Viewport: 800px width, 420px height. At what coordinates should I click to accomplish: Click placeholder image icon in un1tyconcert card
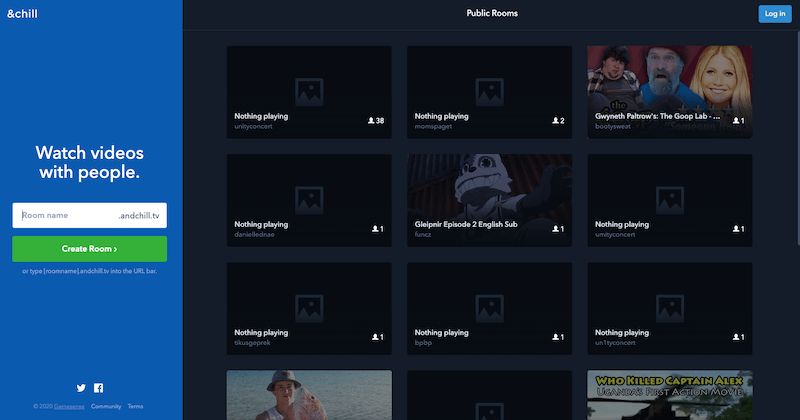[x=669, y=308]
